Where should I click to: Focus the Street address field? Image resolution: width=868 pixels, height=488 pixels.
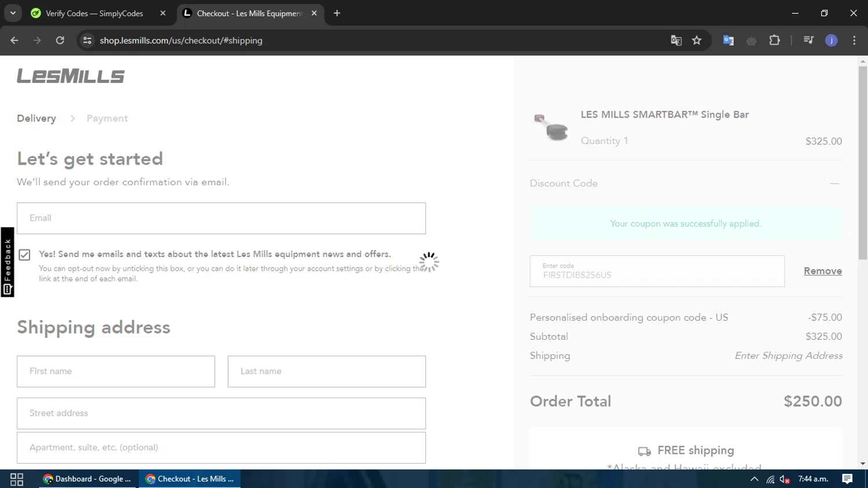pyautogui.click(x=221, y=413)
